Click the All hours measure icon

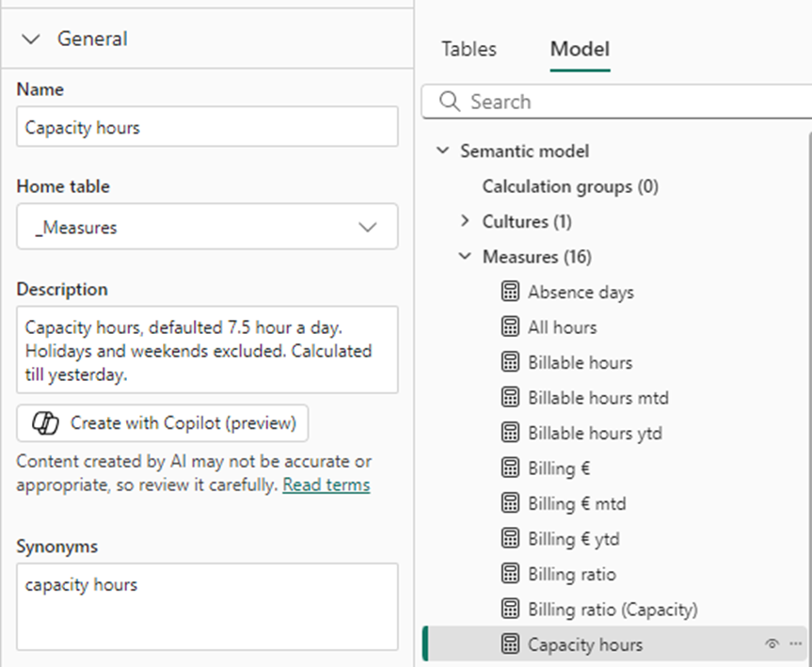(x=510, y=327)
